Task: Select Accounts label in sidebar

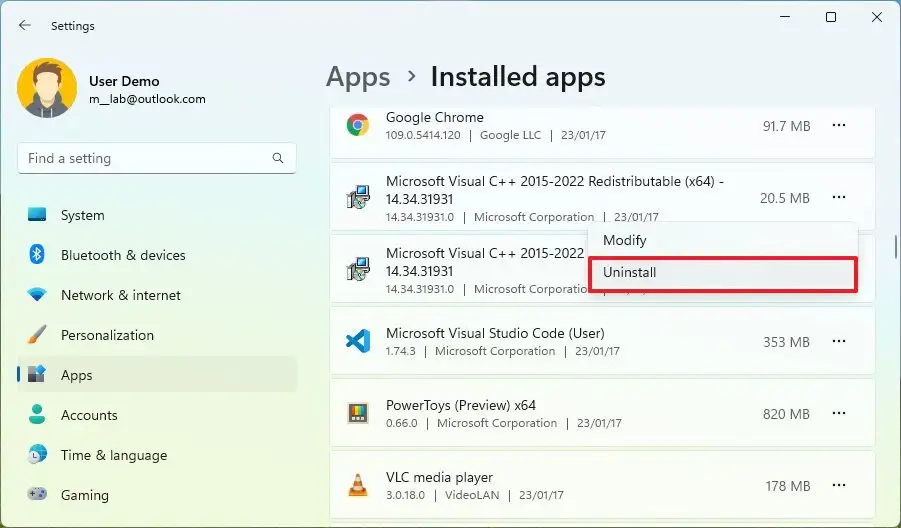Action: [x=89, y=415]
